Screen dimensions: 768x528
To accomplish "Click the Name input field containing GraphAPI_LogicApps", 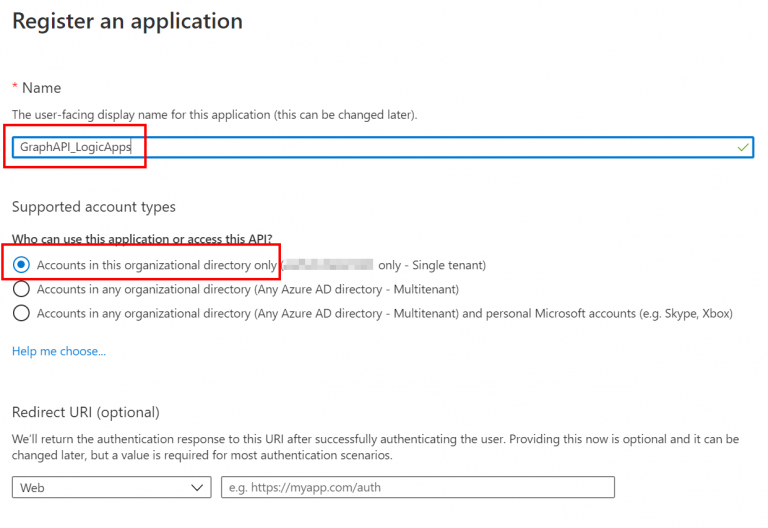I will tap(383, 147).
